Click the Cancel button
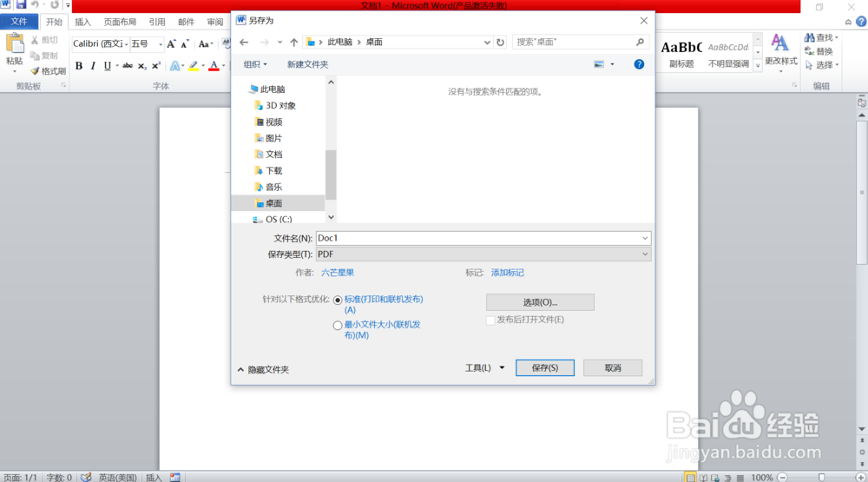 click(613, 368)
